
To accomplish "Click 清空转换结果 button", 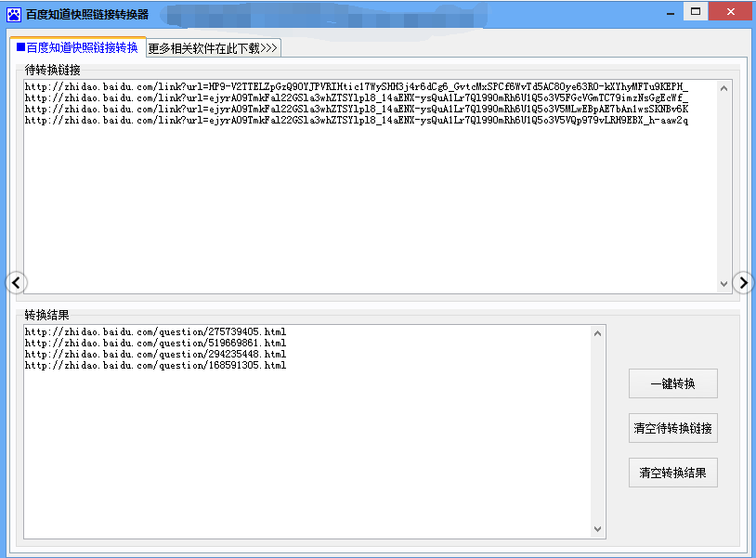I will point(672,473).
